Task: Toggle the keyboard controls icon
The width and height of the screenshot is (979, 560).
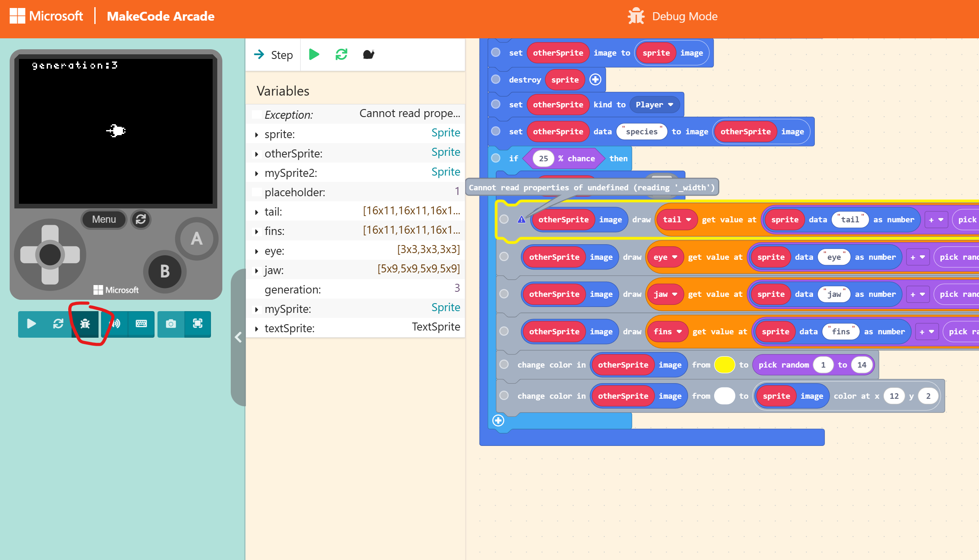Action: point(141,324)
